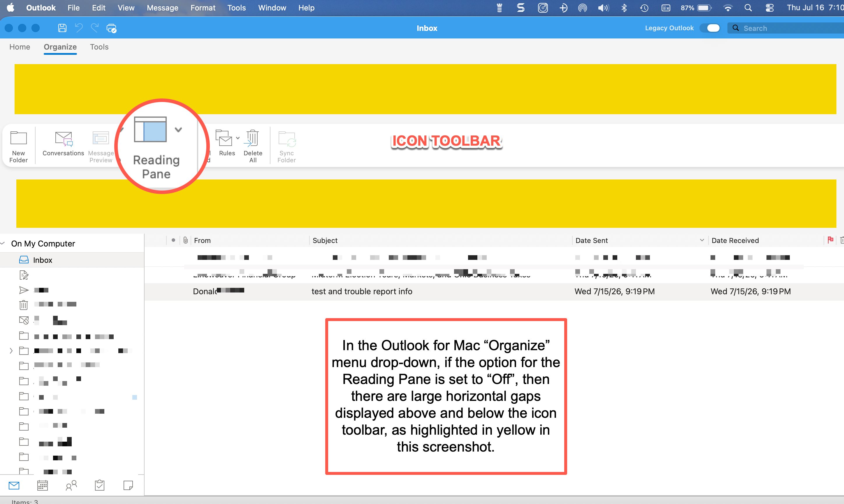Image resolution: width=844 pixels, height=504 pixels.
Task: Open the File menu
Action: (x=73, y=8)
